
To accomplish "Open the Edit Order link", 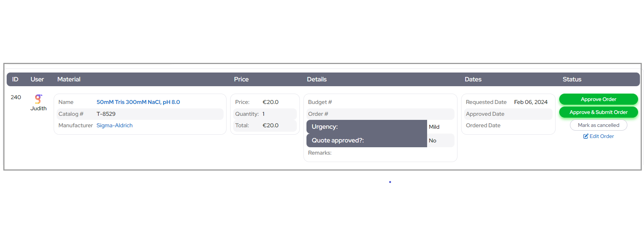I will click(x=601, y=136).
